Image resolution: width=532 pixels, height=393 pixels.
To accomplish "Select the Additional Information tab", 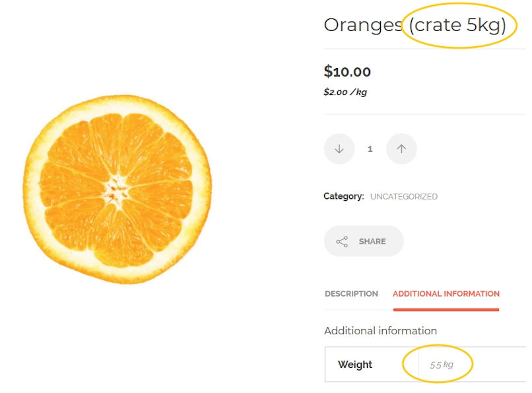I will 446,293.
